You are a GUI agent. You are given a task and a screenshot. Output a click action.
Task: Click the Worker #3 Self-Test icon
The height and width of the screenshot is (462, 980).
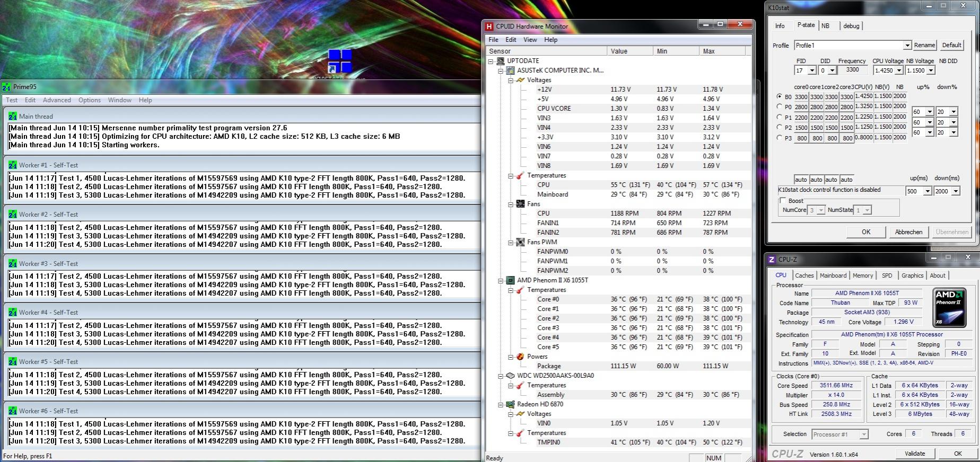click(13, 263)
